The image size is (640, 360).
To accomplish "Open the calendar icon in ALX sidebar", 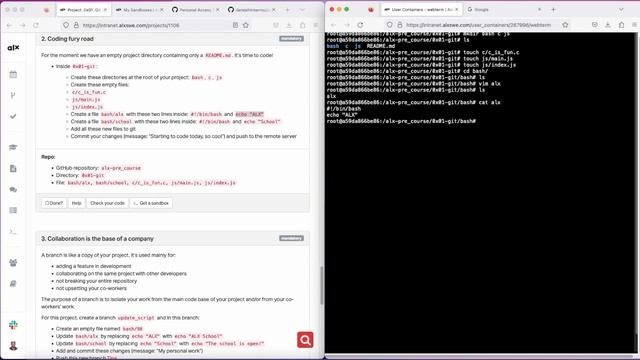I will click(x=13, y=74).
